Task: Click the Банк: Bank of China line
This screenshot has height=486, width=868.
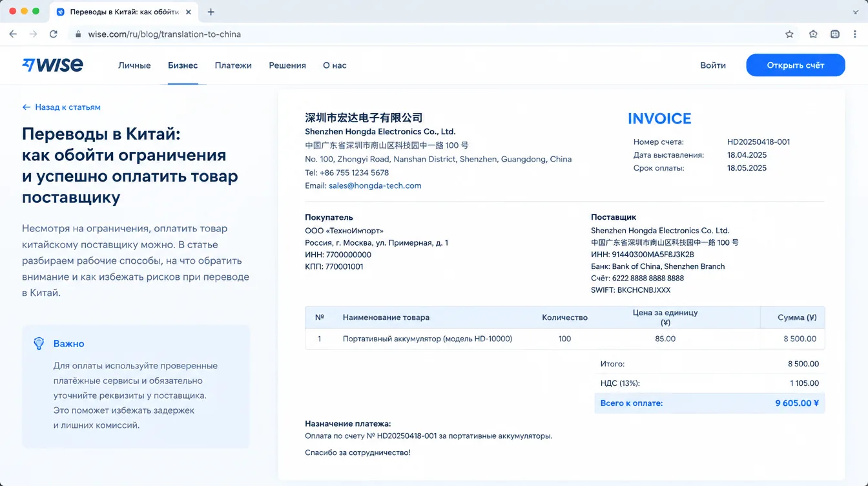Action: [657, 266]
